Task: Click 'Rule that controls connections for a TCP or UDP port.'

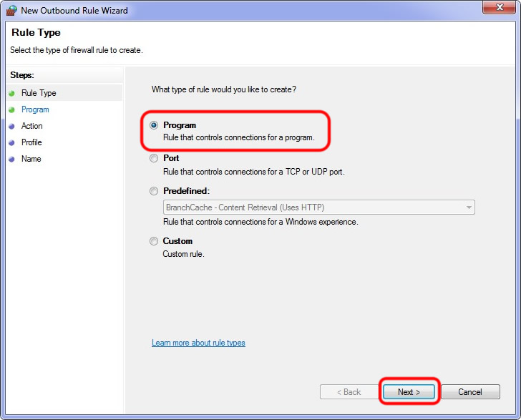Action: point(254,172)
